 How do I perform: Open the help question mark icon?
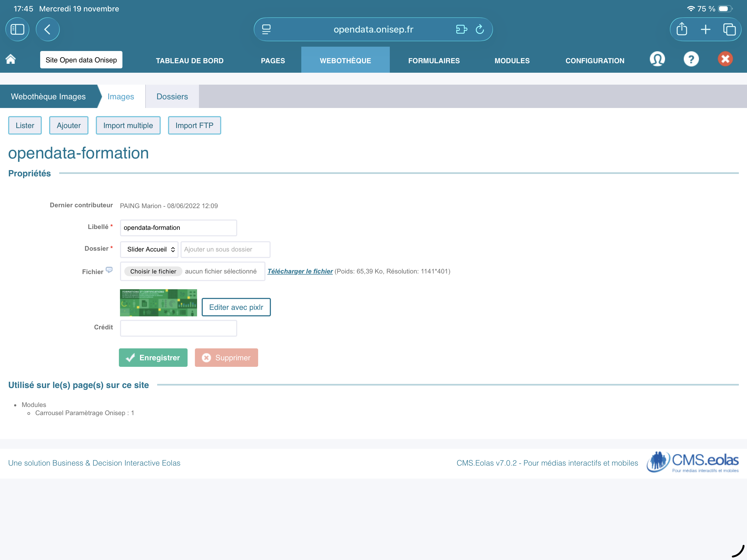point(691,59)
